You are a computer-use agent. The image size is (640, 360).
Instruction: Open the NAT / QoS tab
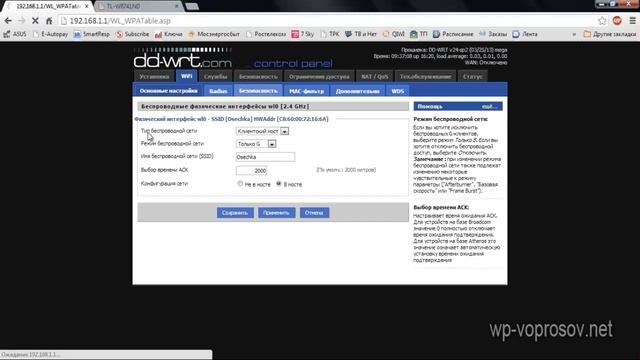click(x=374, y=76)
